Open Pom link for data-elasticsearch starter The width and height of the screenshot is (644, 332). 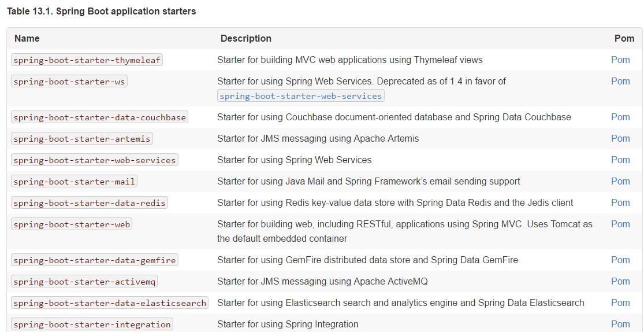pos(620,303)
